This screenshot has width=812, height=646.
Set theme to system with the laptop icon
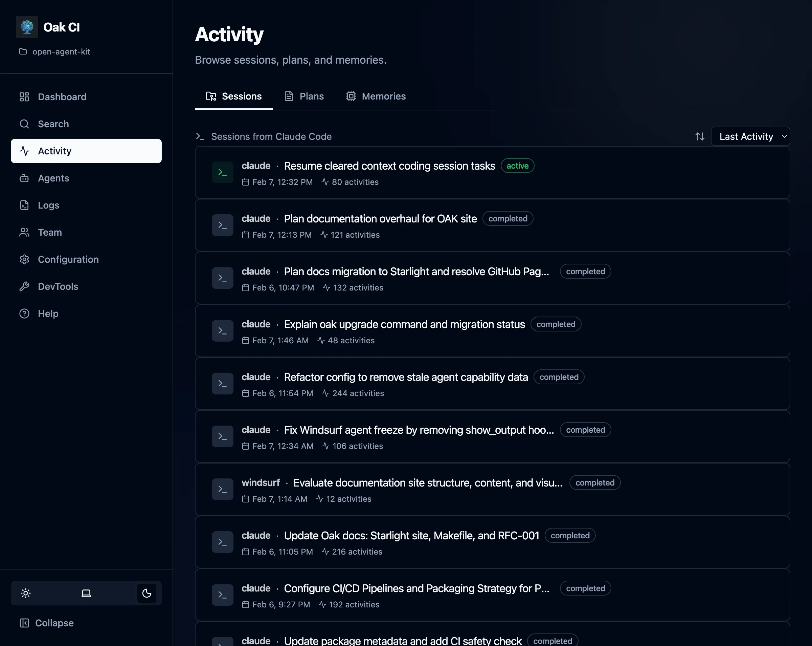point(86,593)
